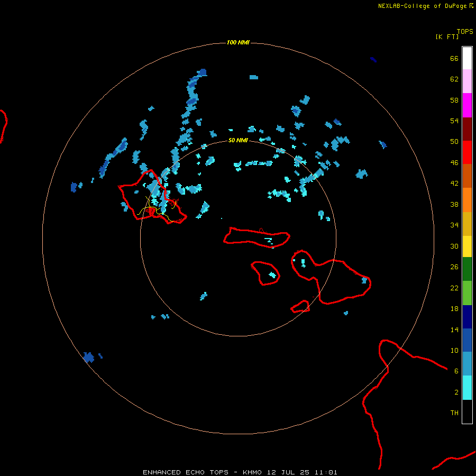This screenshot has height=476, width=476.
Task: Click the 10 legend value label
Action: [x=454, y=351]
